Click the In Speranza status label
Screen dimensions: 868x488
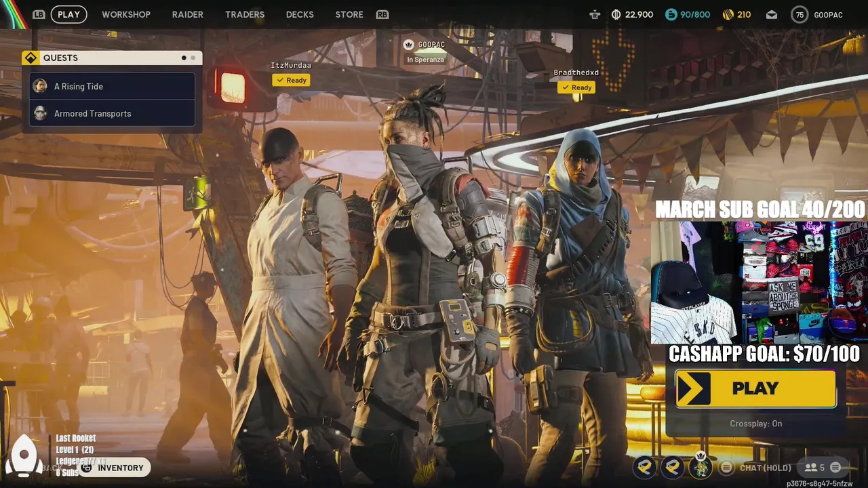pos(425,60)
